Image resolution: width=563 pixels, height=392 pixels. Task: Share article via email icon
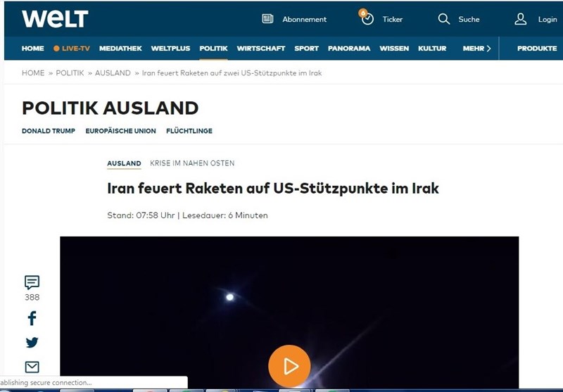coord(32,367)
